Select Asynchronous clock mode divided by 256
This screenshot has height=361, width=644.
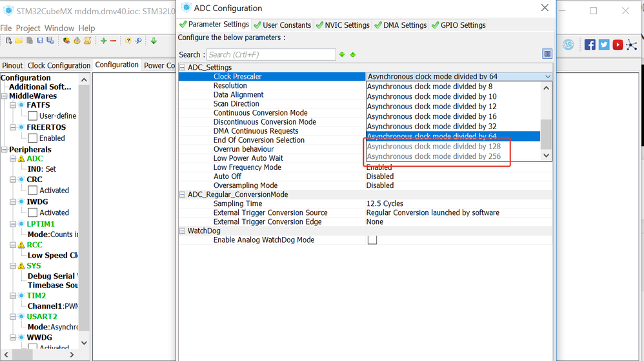coord(453,156)
